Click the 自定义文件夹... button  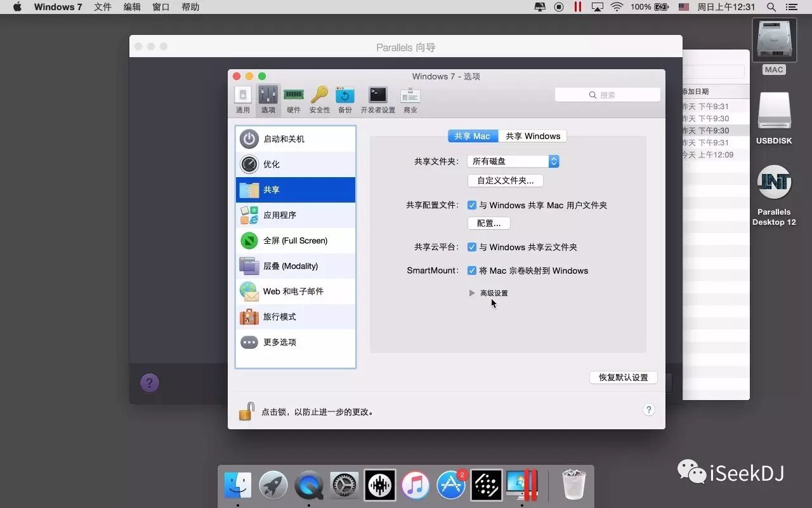pyautogui.click(x=506, y=181)
